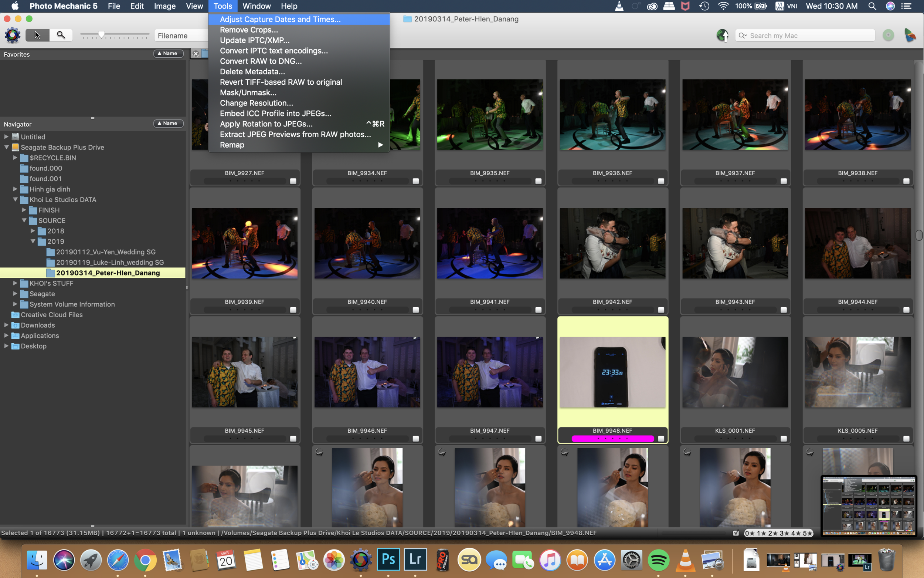Open Lightroom from the Dock

pyautogui.click(x=415, y=560)
